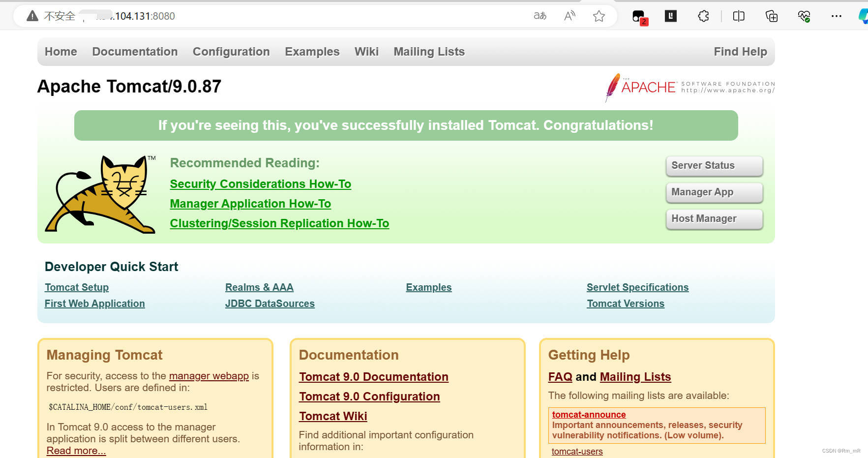
Task: Click the black L extension icon
Action: pos(671,16)
